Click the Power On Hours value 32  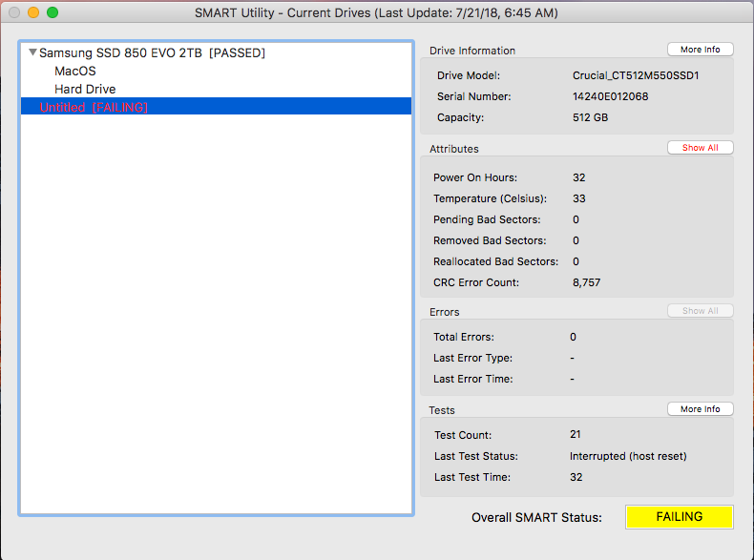(579, 177)
